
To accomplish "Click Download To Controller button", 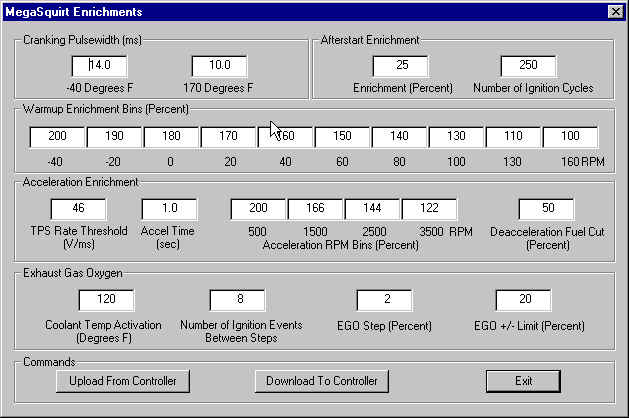I will point(322,381).
